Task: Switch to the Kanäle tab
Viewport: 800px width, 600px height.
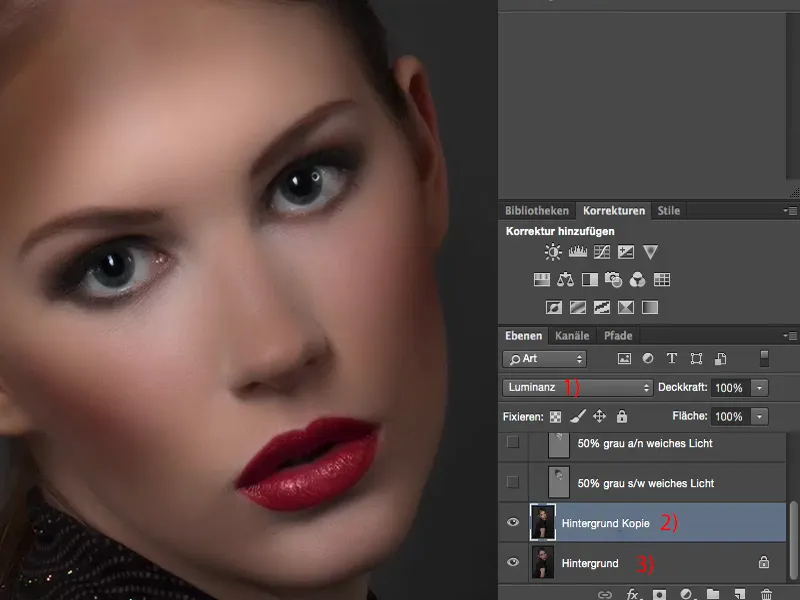Action: coord(574,335)
